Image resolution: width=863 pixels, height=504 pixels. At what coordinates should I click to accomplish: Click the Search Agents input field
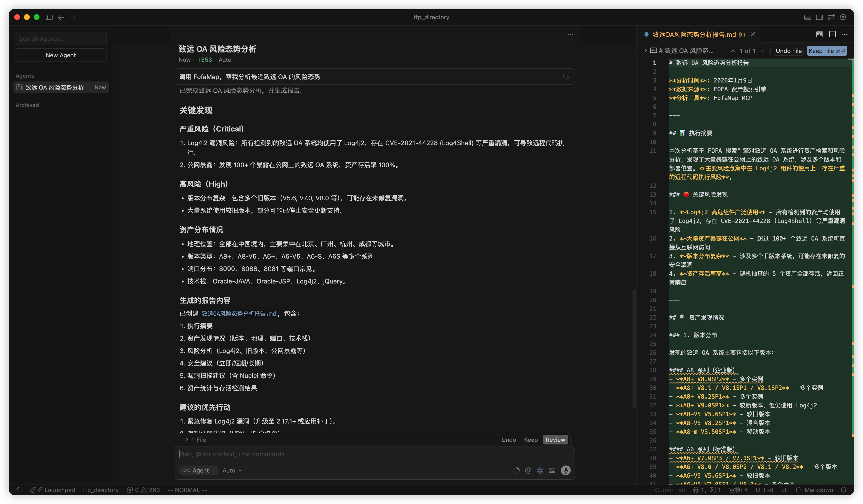(x=61, y=39)
